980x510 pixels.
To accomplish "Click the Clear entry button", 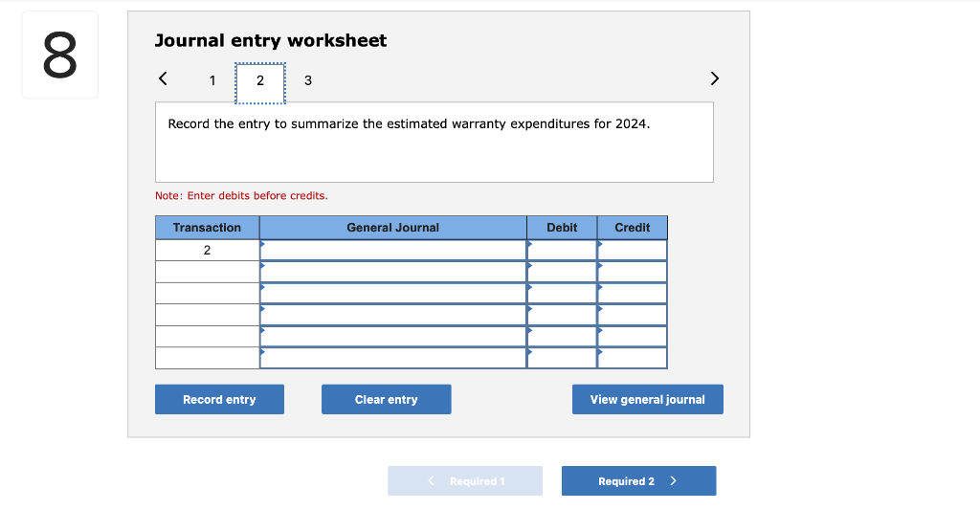I will click(387, 399).
